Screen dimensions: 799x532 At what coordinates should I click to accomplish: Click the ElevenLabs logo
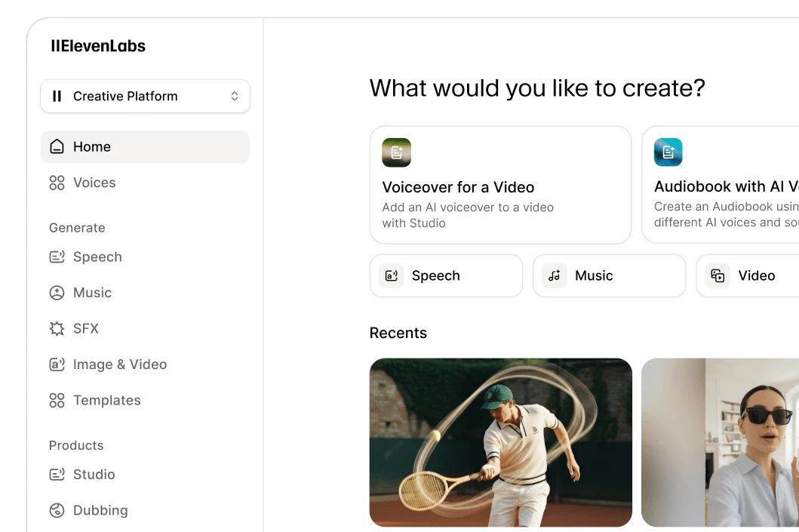(x=98, y=46)
